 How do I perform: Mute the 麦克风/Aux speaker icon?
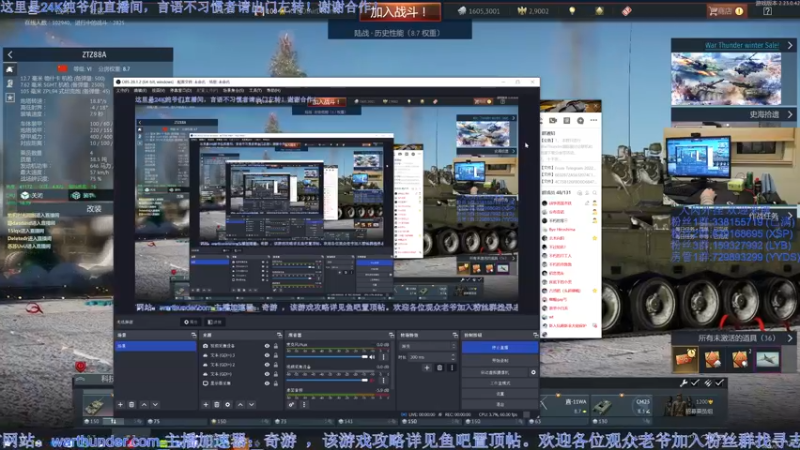(x=373, y=357)
